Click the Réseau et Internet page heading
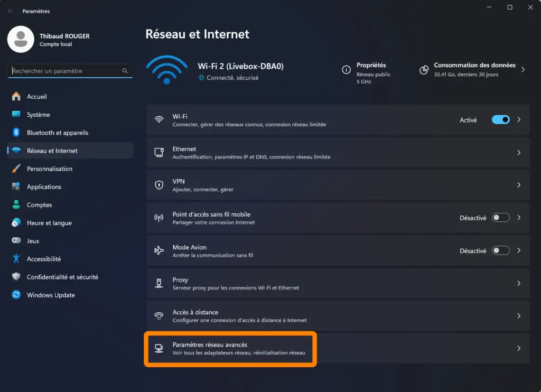This screenshot has width=541, height=392. point(198,34)
